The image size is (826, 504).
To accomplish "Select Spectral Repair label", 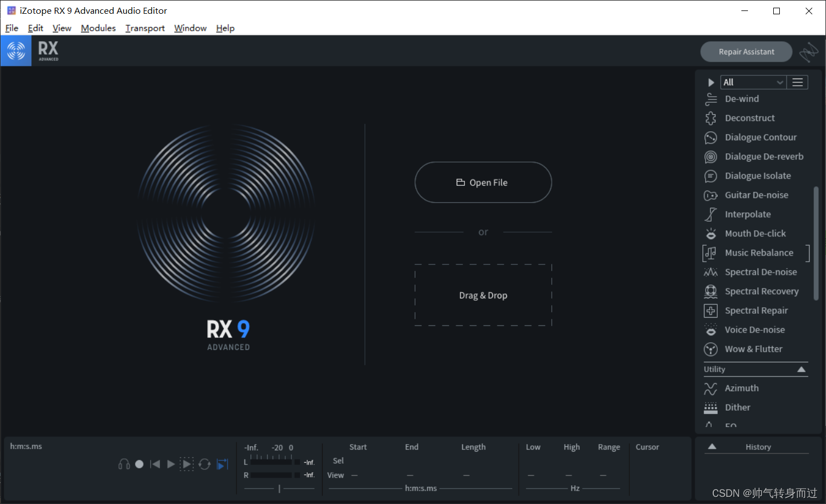I will pyautogui.click(x=756, y=311).
